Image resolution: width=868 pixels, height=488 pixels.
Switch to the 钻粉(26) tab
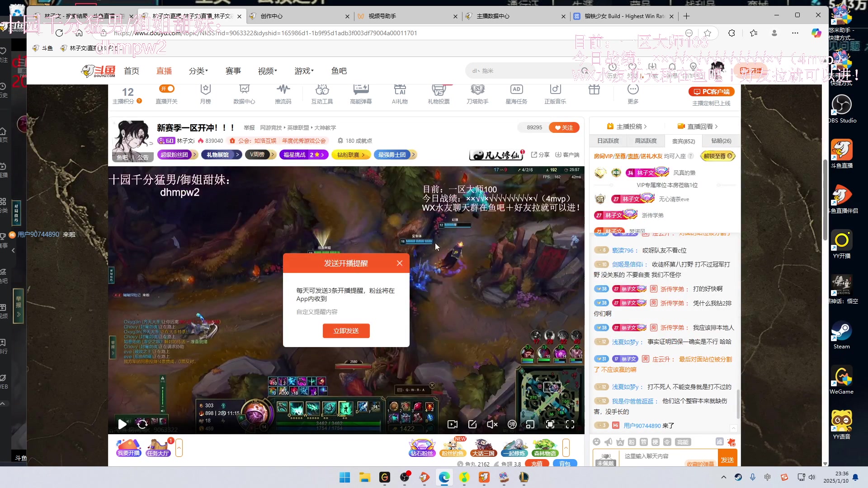721,141
